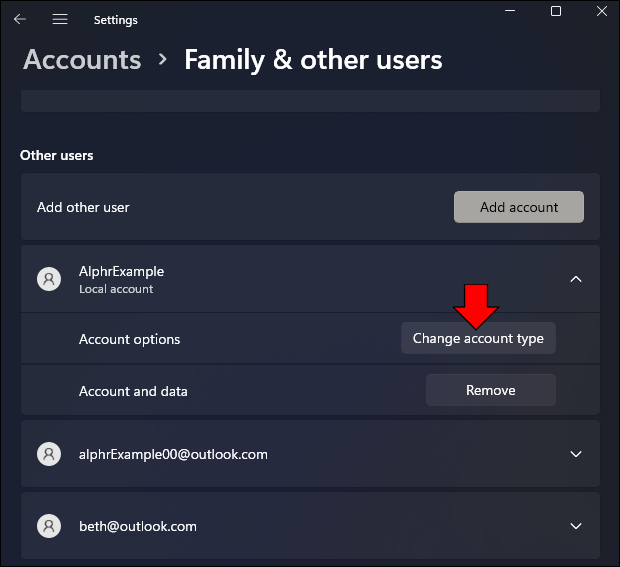Open the hamburger navigation menu

[60, 19]
